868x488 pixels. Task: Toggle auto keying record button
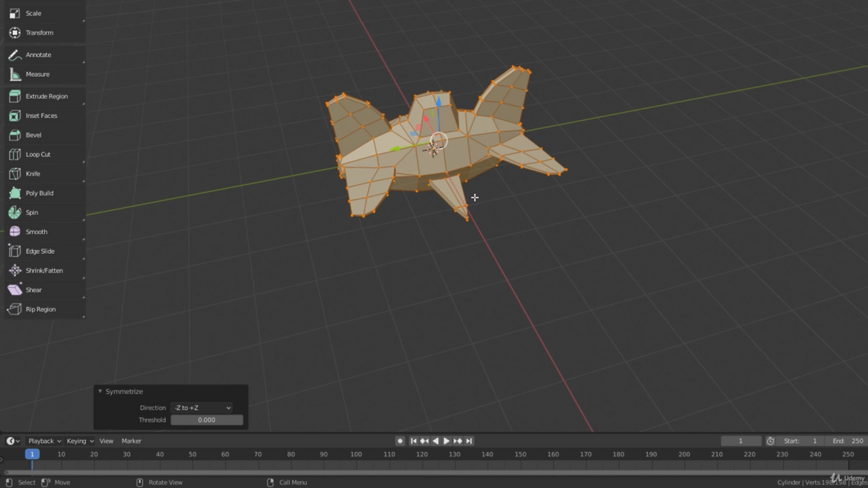(x=400, y=441)
